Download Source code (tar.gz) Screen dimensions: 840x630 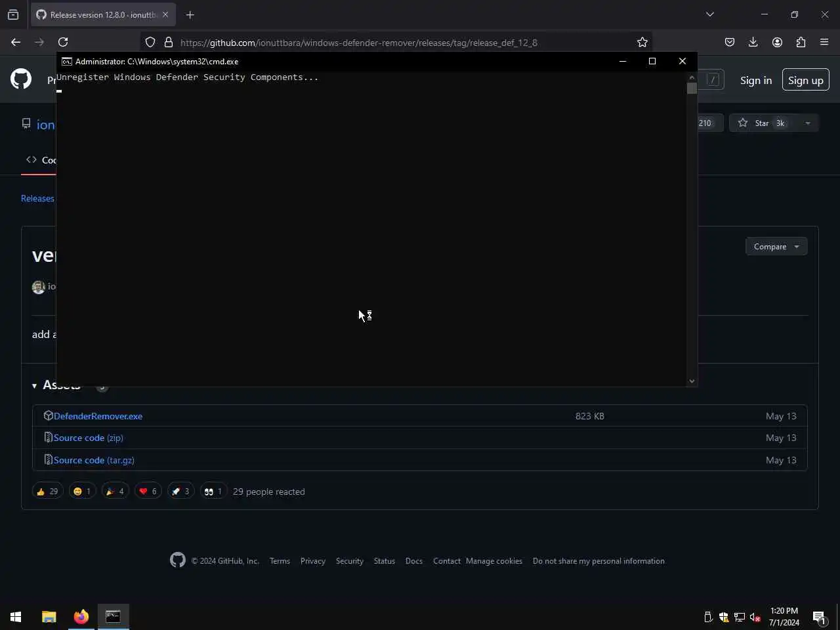click(94, 460)
